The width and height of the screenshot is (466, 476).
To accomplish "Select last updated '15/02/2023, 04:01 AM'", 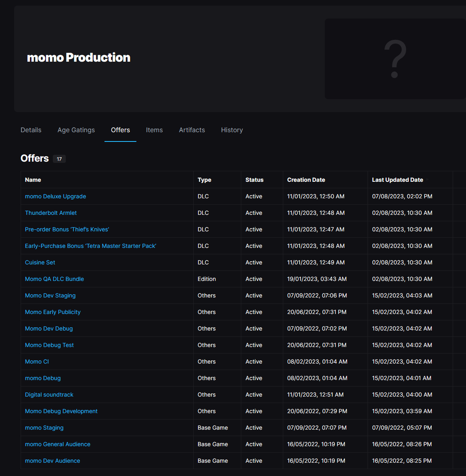I will coord(401,378).
